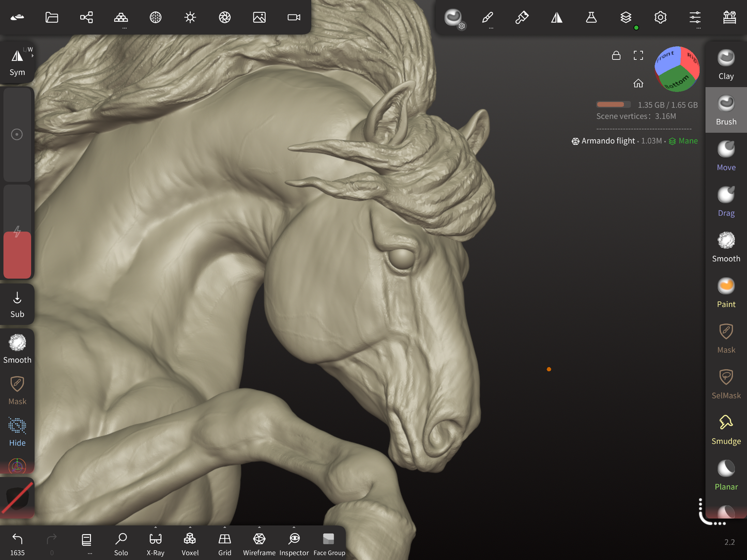
Task: Open the lighting settings icon
Action: click(190, 18)
